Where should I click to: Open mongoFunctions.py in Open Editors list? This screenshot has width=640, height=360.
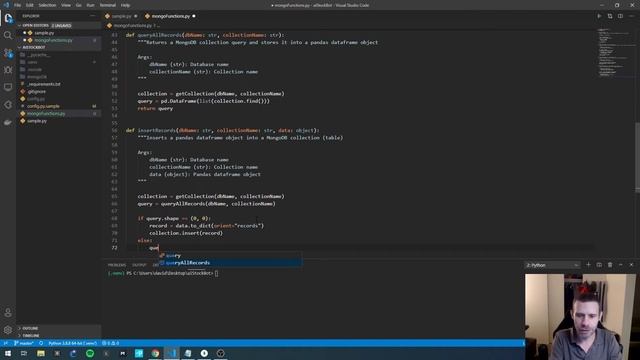pyautogui.click(x=53, y=40)
